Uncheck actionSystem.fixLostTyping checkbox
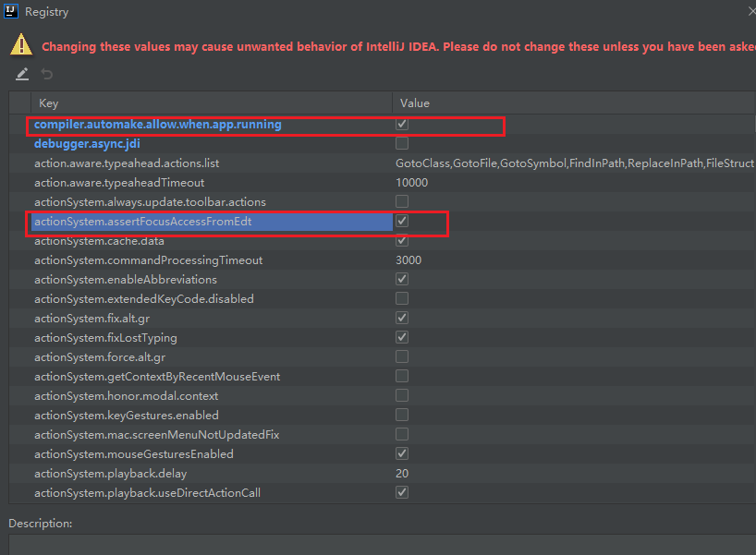The image size is (756, 555). 402,337
